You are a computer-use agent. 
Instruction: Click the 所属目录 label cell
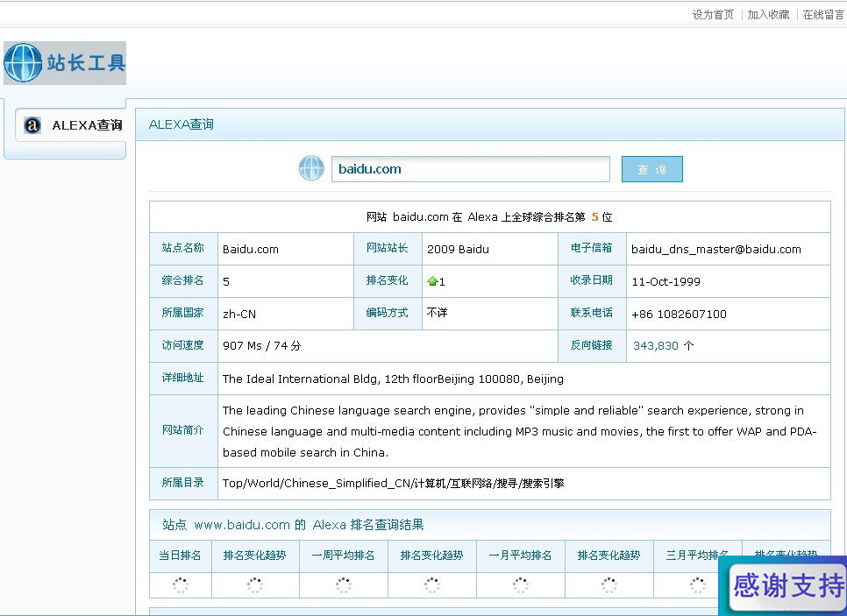183,482
